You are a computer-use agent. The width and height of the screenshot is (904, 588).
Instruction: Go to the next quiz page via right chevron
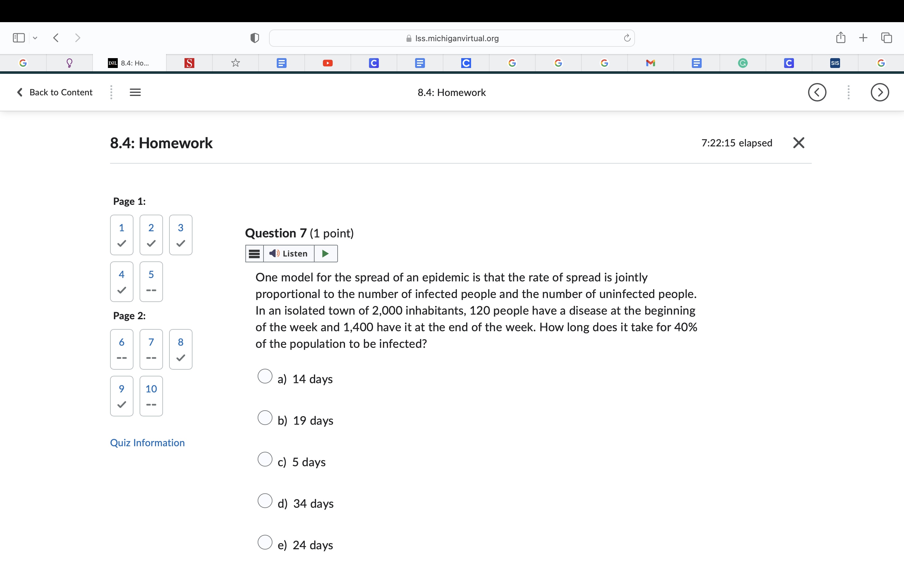(880, 92)
